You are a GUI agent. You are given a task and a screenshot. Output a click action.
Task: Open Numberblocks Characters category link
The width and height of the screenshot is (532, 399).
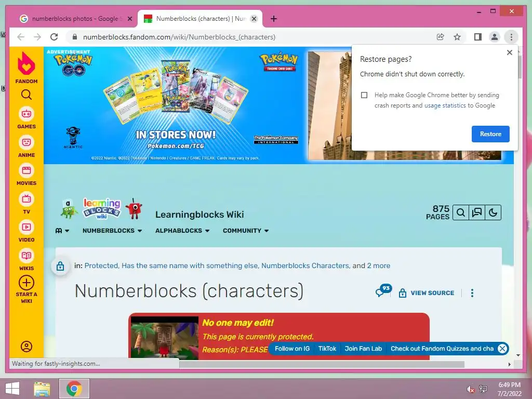point(305,265)
